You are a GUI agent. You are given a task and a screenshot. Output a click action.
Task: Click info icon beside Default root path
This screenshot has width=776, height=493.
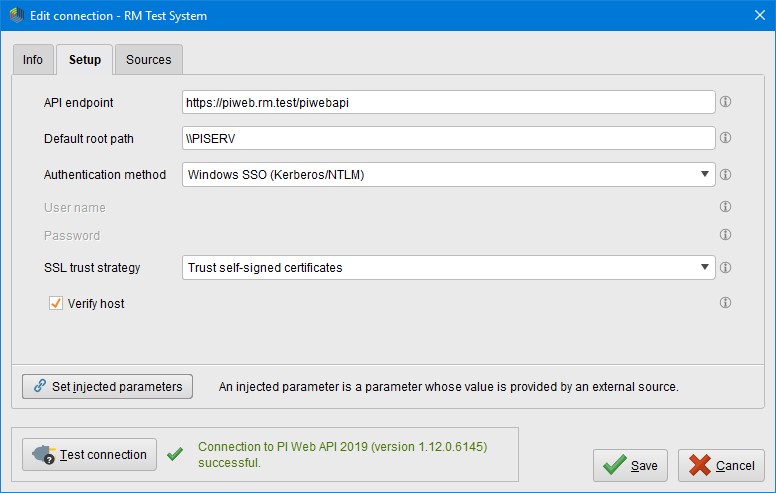(726, 138)
